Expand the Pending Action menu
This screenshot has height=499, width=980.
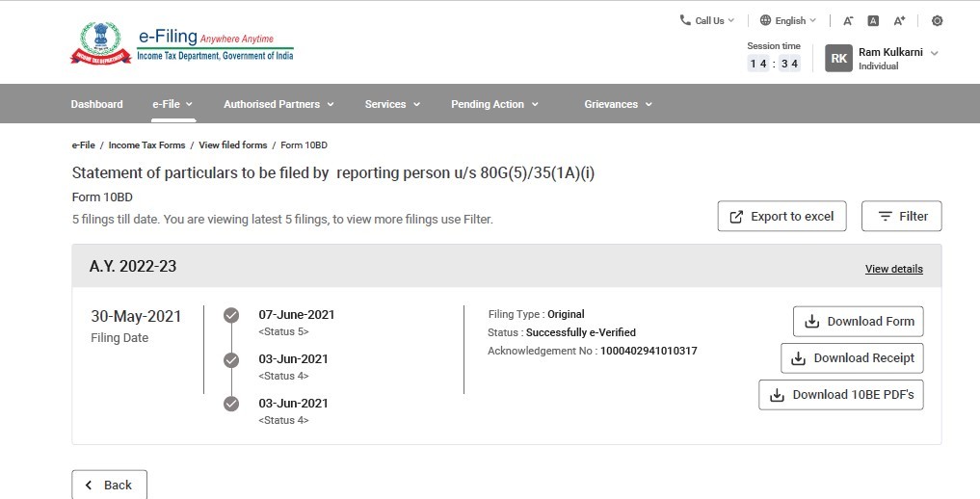(x=494, y=104)
